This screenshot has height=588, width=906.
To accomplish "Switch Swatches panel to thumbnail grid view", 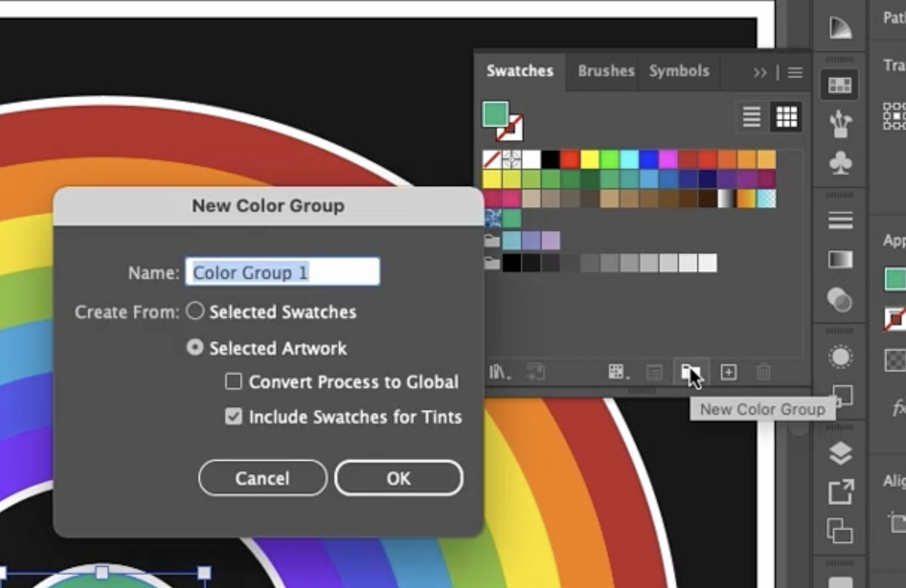I will [787, 116].
